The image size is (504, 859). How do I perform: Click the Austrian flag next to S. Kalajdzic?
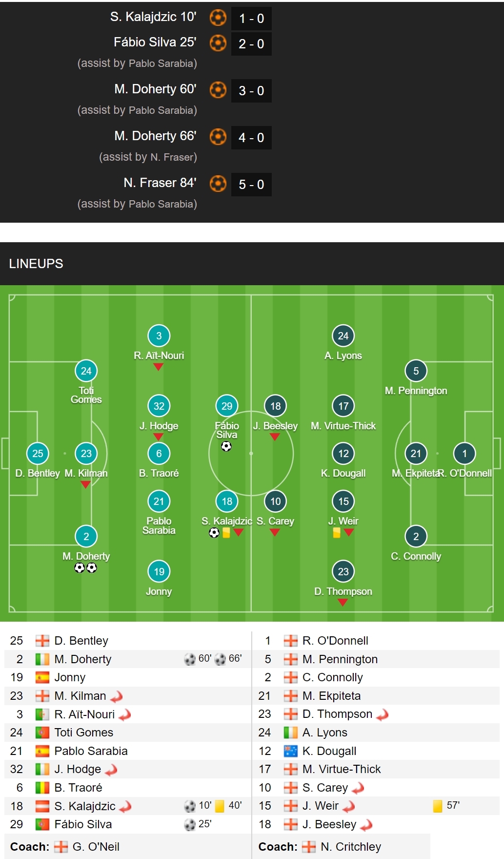tap(42, 806)
